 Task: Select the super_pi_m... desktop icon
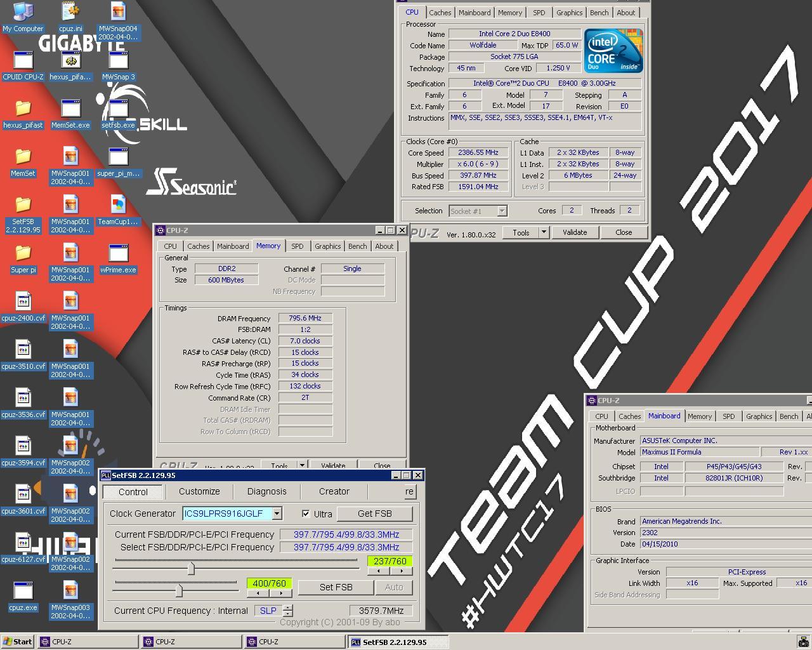click(x=118, y=162)
